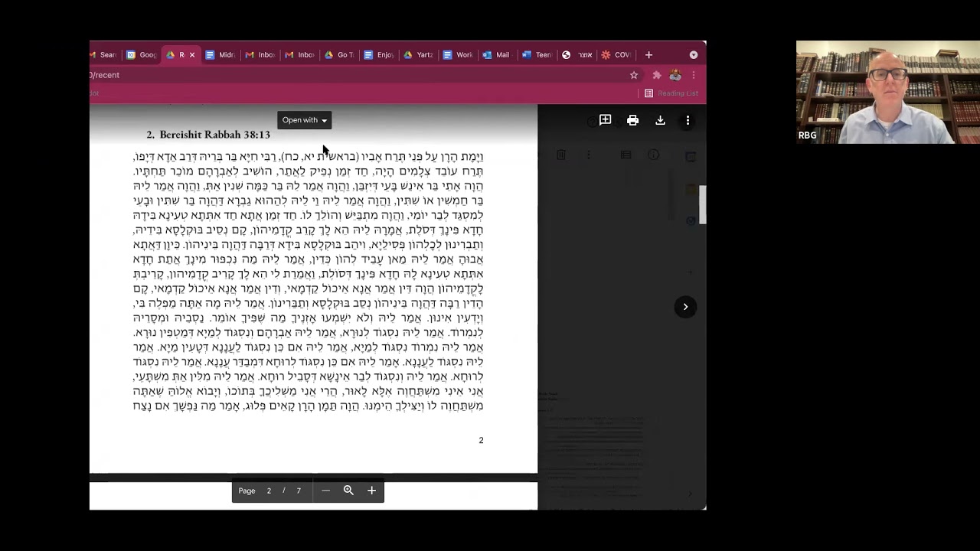Print the document with the printer icon
Screen dimensions: 980x551
coord(632,120)
